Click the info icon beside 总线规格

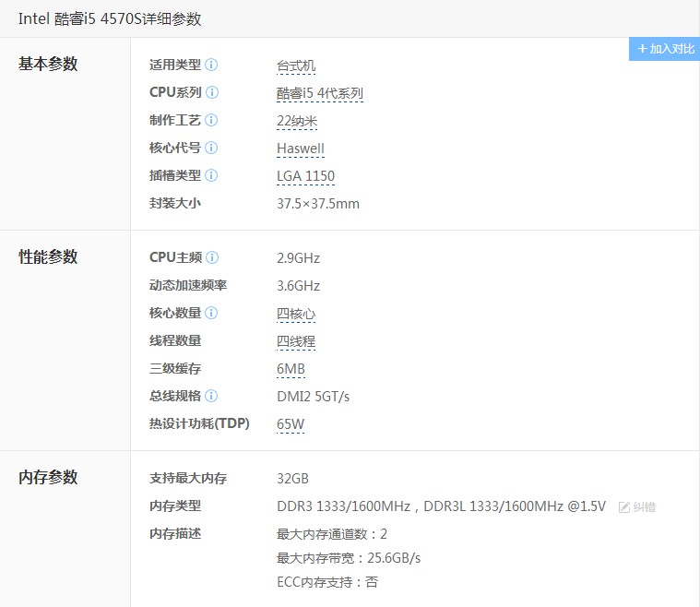coord(211,396)
